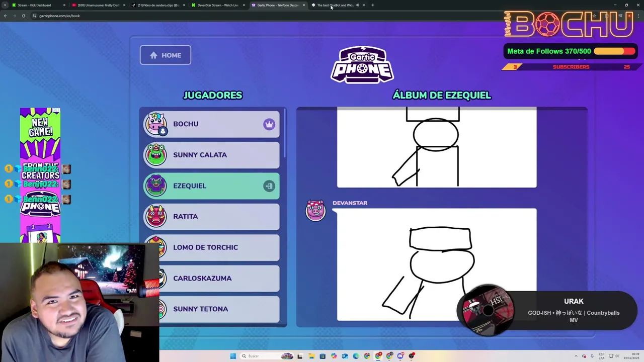644x362 pixels.
Task: Click BOCHU's unicorn avatar
Action: pos(155,124)
